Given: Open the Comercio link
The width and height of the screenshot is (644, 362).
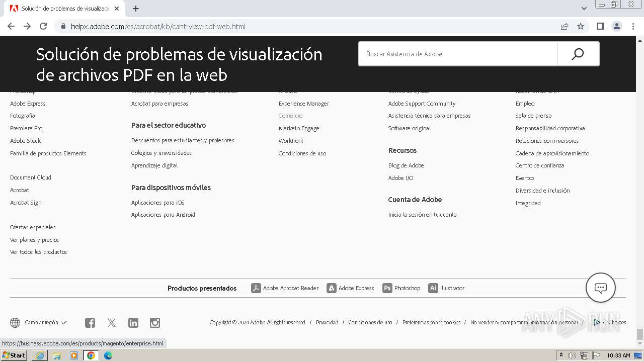Looking at the screenshot, I should click(x=291, y=116).
